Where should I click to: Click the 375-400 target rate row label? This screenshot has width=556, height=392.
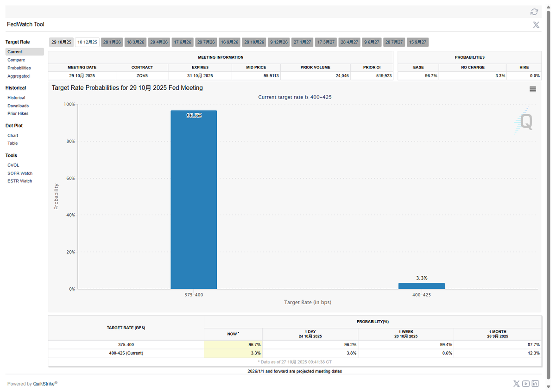click(126, 345)
